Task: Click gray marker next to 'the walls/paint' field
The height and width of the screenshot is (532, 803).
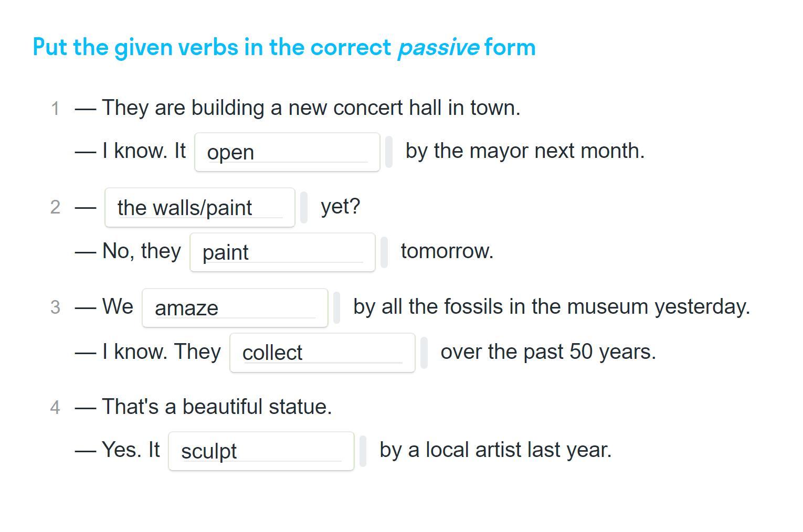Action: pyautogui.click(x=304, y=207)
